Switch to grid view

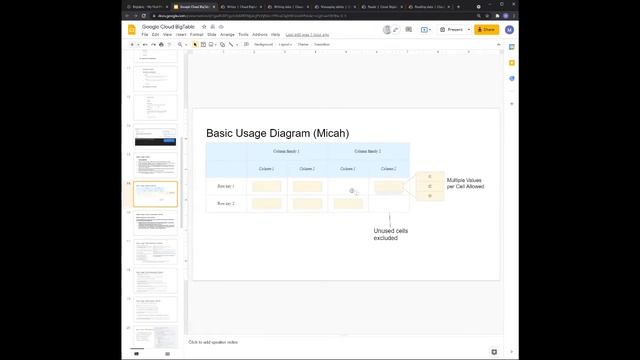click(167, 354)
